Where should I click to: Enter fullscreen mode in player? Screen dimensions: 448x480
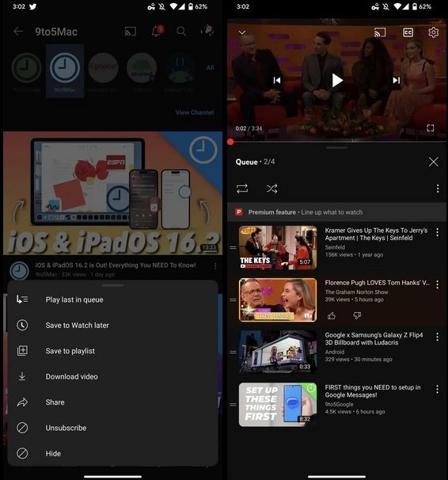pyautogui.click(x=431, y=128)
